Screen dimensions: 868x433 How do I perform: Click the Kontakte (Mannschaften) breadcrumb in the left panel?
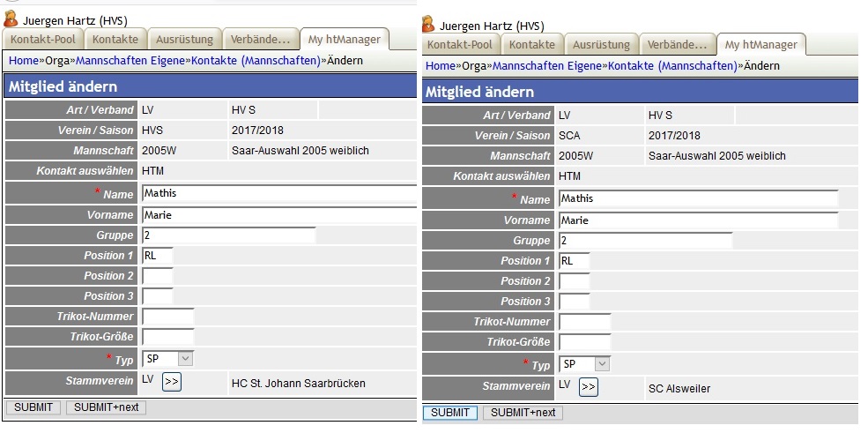(256, 61)
